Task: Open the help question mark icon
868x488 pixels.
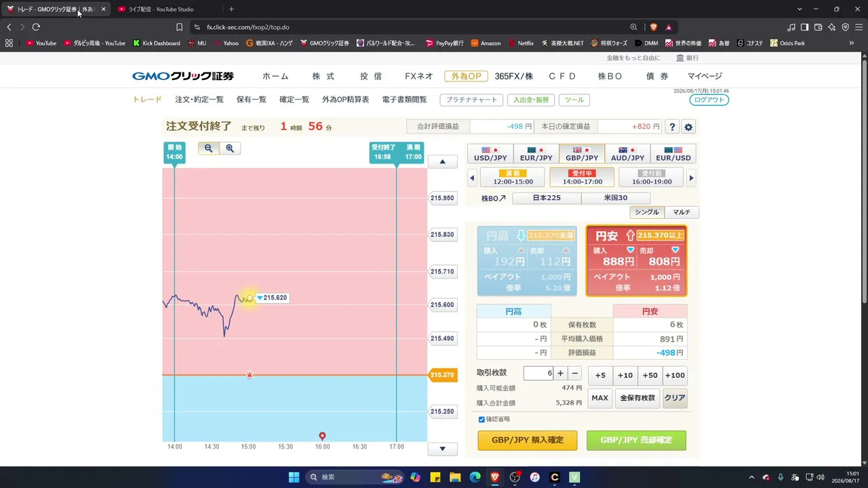Action: (x=672, y=127)
